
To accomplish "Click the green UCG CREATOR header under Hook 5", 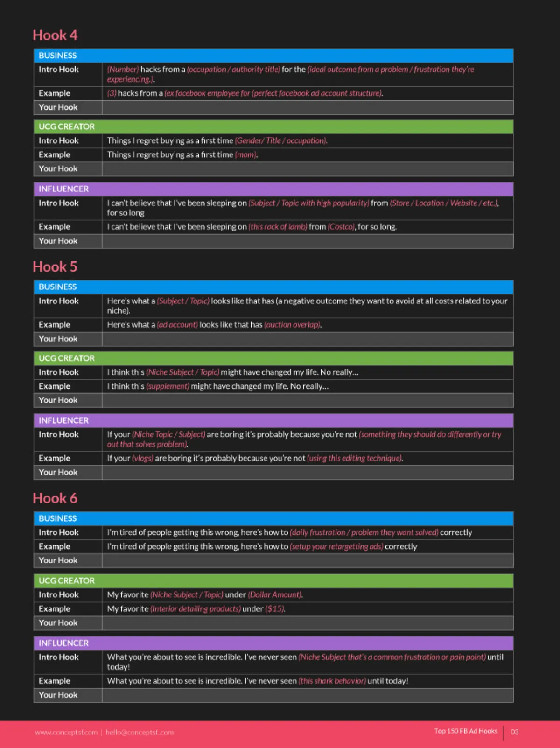I will click(x=273, y=358).
